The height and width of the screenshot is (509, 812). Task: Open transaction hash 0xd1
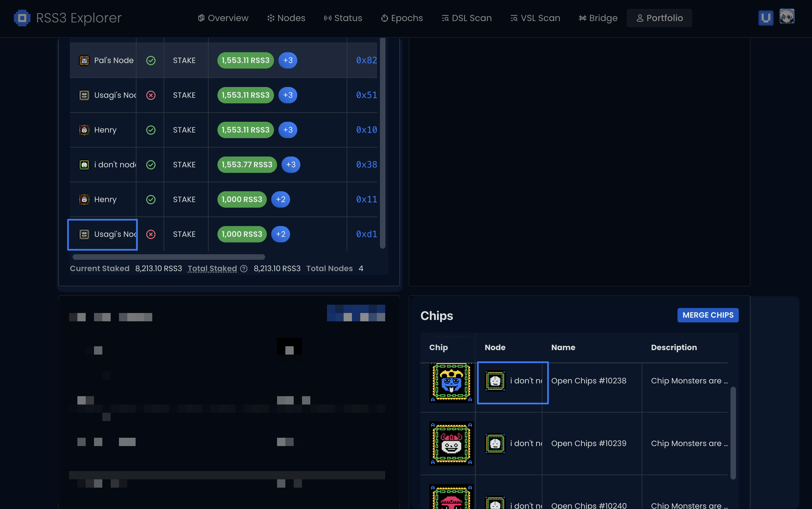tap(367, 234)
